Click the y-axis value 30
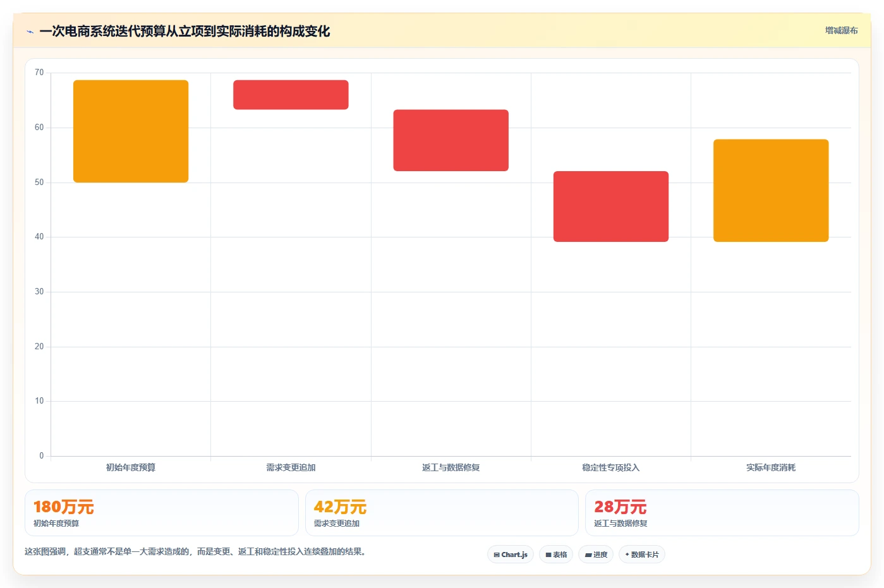Viewport: 884px width, 588px height. click(39, 292)
